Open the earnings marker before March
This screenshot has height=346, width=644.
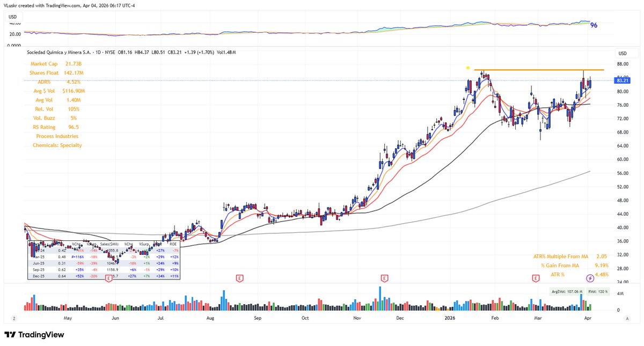(535, 278)
